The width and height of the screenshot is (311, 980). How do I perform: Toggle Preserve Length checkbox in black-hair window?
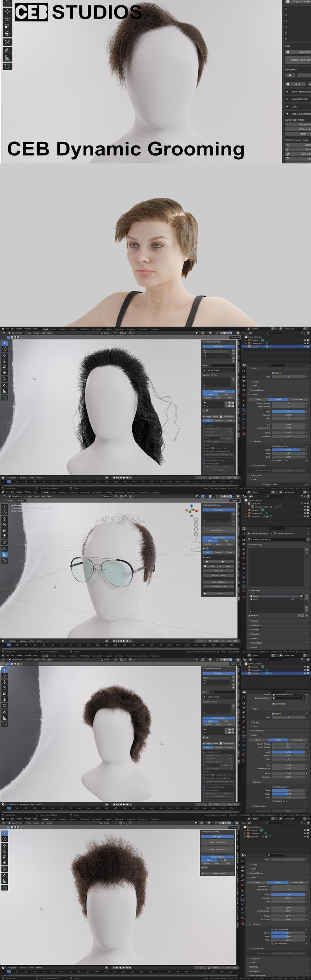(x=204, y=463)
